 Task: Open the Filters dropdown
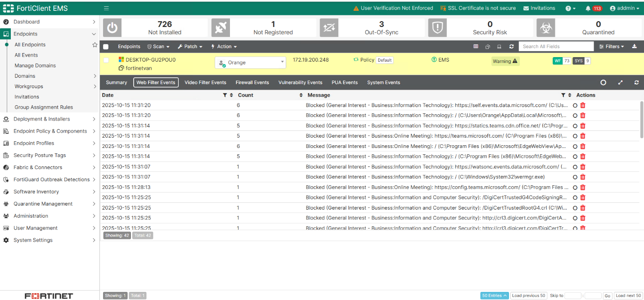coord(612,46)
